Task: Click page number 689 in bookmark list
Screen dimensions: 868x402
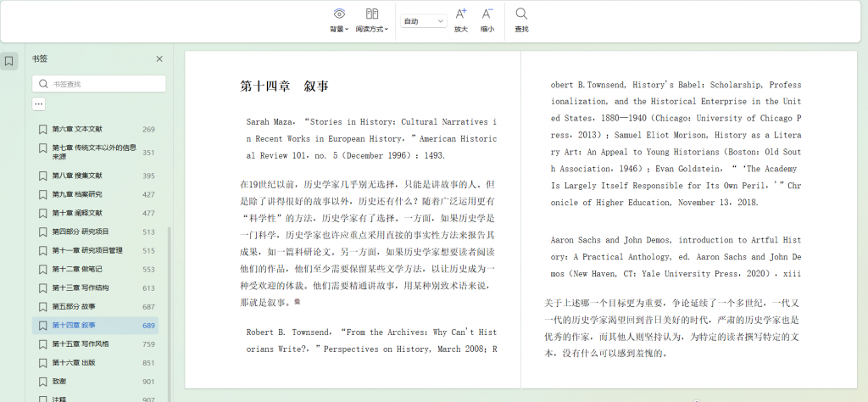Action: (148, 326)
